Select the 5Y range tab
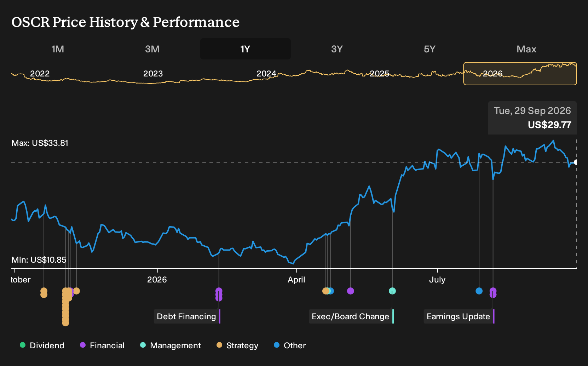Viewport: 588px width, 366px height. 430,49
